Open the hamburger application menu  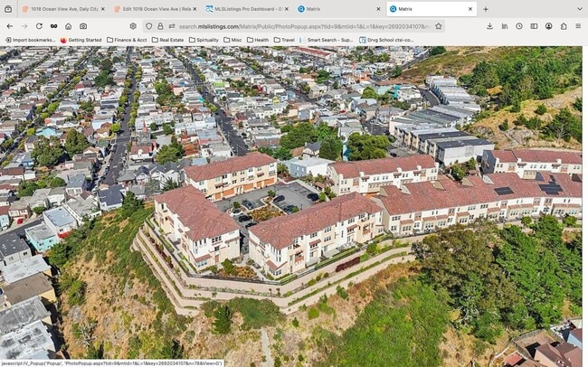[x=578, y=26]
